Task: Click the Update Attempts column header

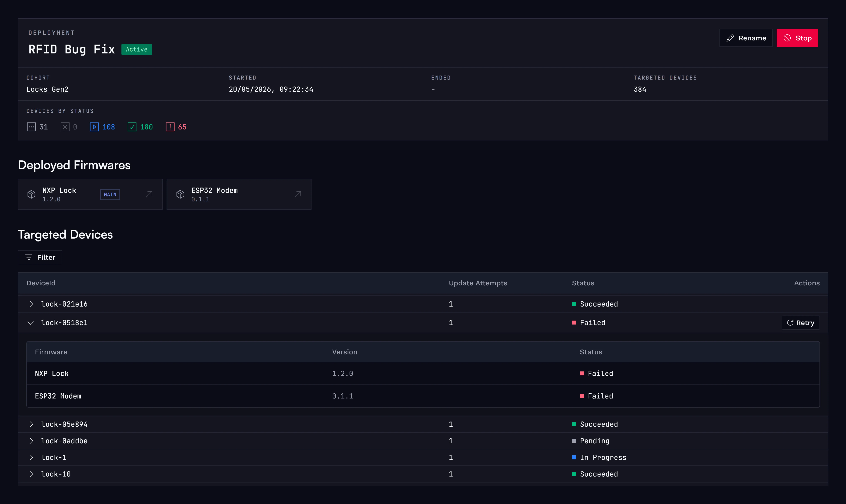Action: [478, 283]
